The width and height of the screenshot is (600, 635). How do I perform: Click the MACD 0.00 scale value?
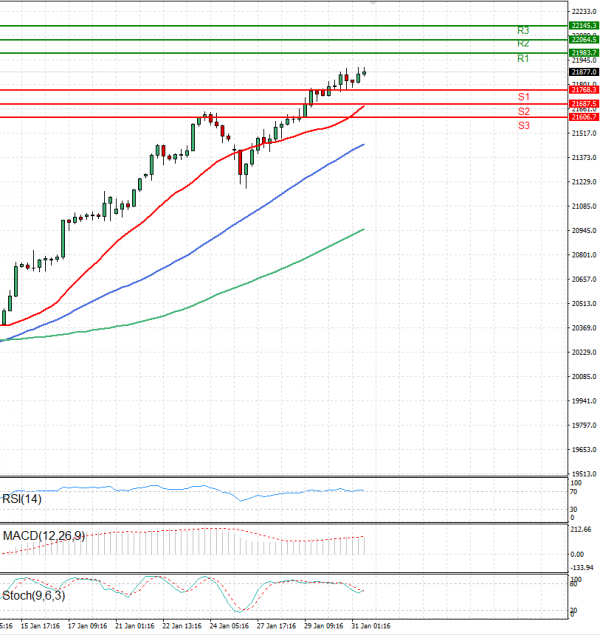click(x=577, y=554)
